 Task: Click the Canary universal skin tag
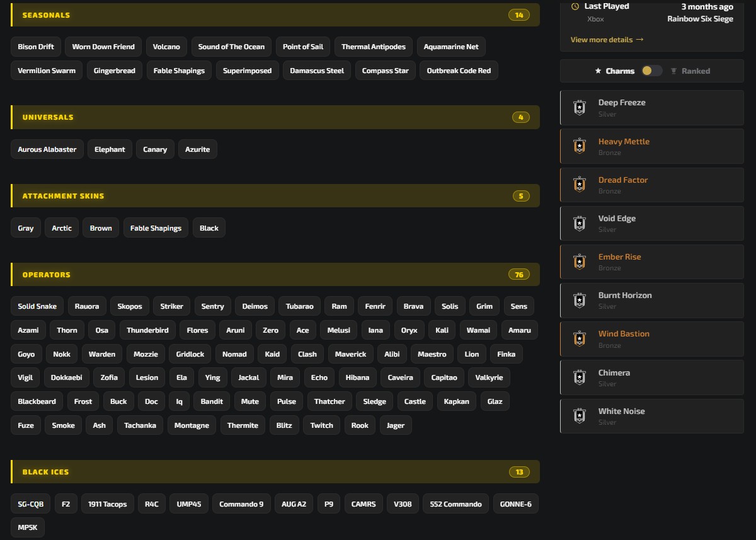[155, 149]
